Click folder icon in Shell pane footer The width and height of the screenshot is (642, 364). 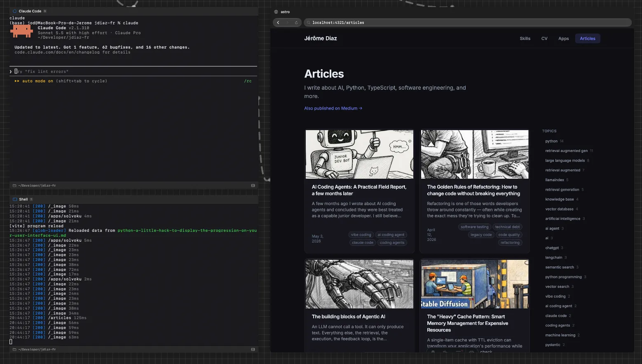14,350
